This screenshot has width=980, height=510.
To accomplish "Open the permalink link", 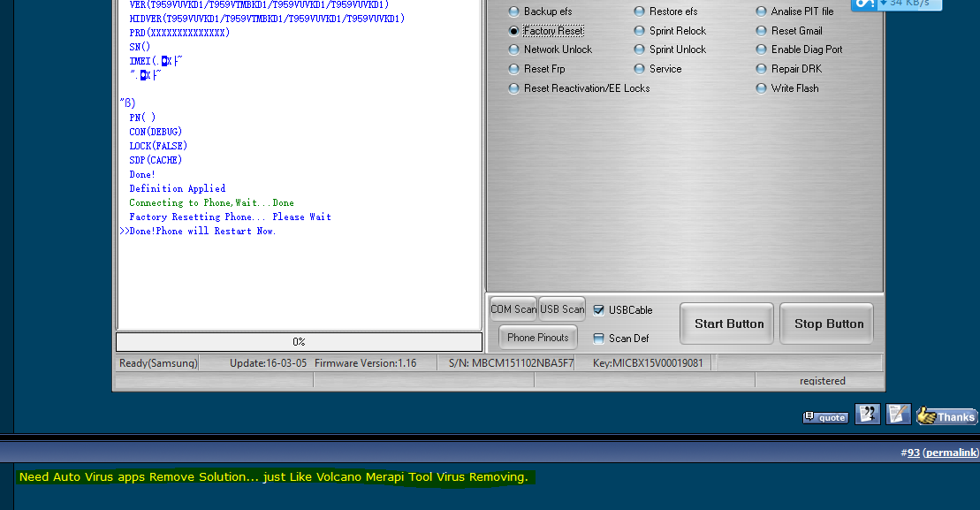I will pos(951,453).
